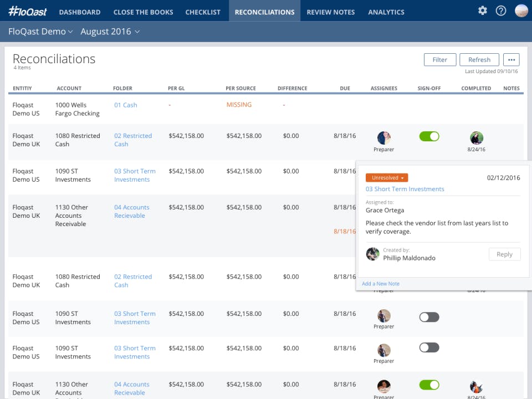Viewport: 532px width, 399px height.
Task: Click the MISSING status for 1000 Wells Fargo Checking
Action: (x=238, y=105)
